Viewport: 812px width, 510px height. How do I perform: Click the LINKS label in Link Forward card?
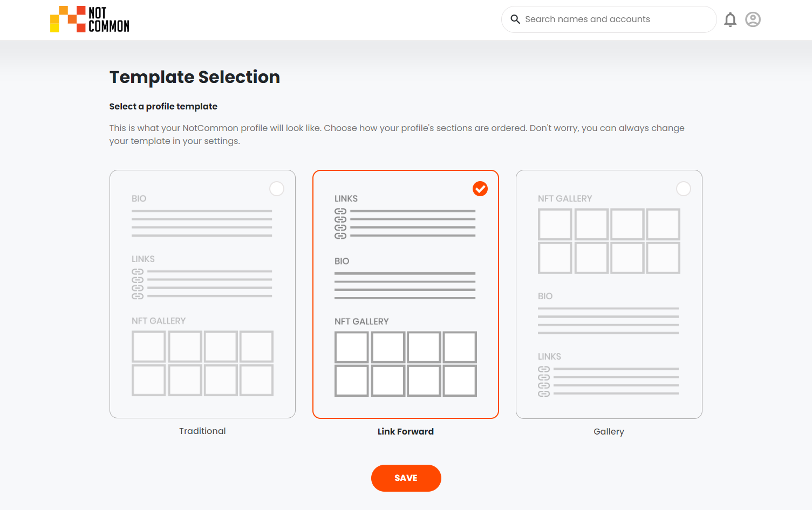click(346, 198)
